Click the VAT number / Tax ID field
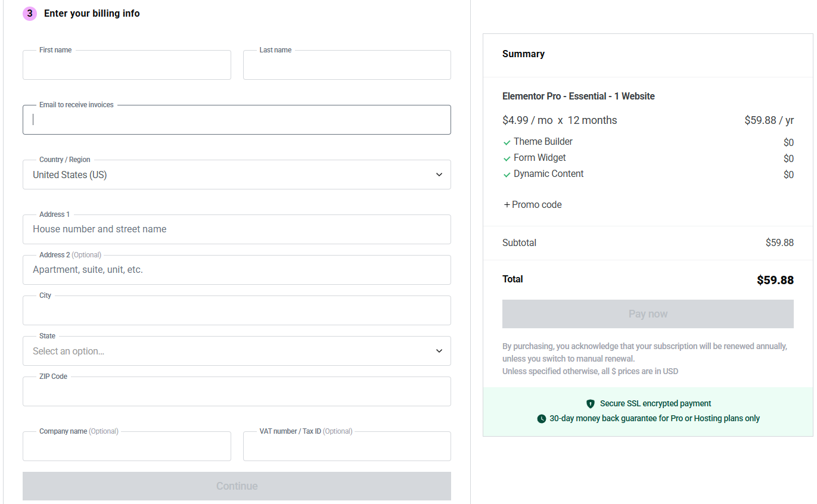The image size is (817, 504). [347, 446]
